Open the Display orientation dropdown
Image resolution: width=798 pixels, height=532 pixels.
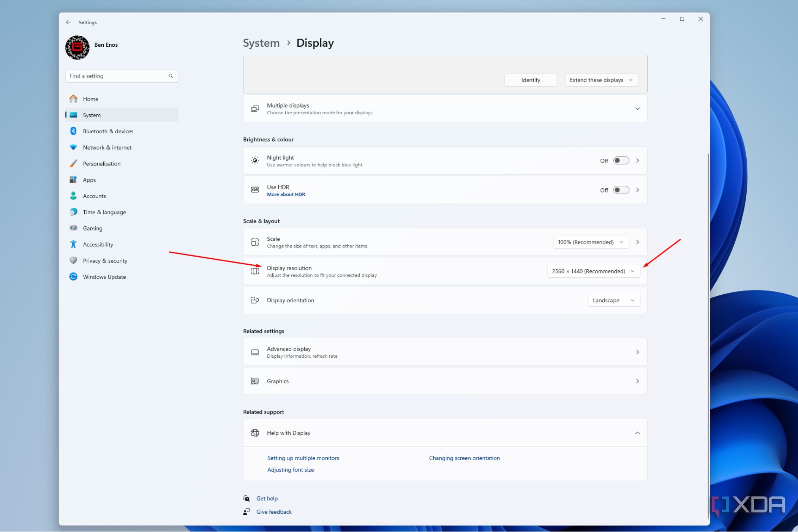click(x=614, y=300)
